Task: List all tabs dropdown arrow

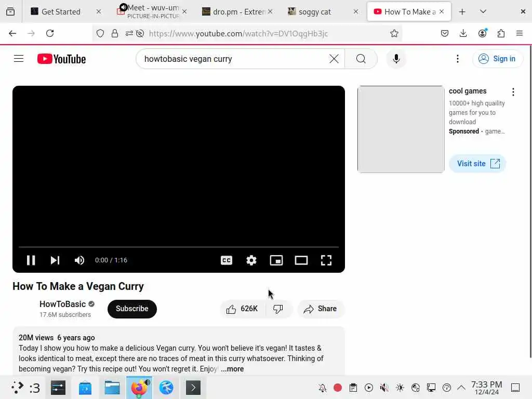Action: coord(483,11)
